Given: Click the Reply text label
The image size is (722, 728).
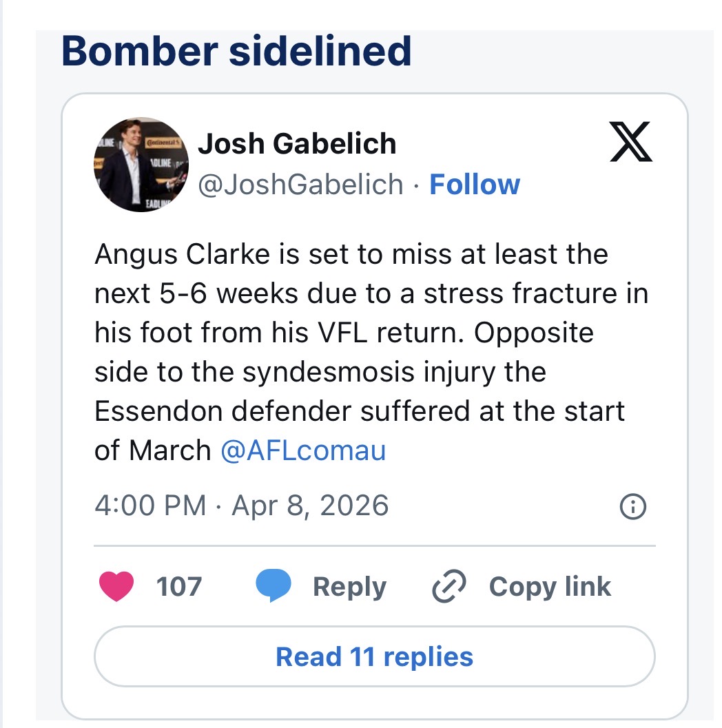Looking at the screenshot, I should (x=349, y=587).
